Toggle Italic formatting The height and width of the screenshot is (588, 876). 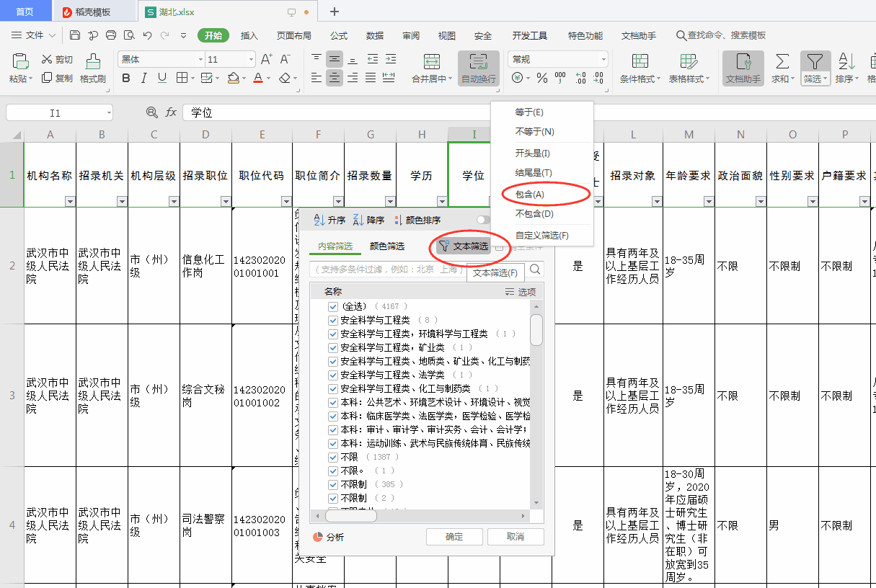pyautogui.click(x=143, y=78)
